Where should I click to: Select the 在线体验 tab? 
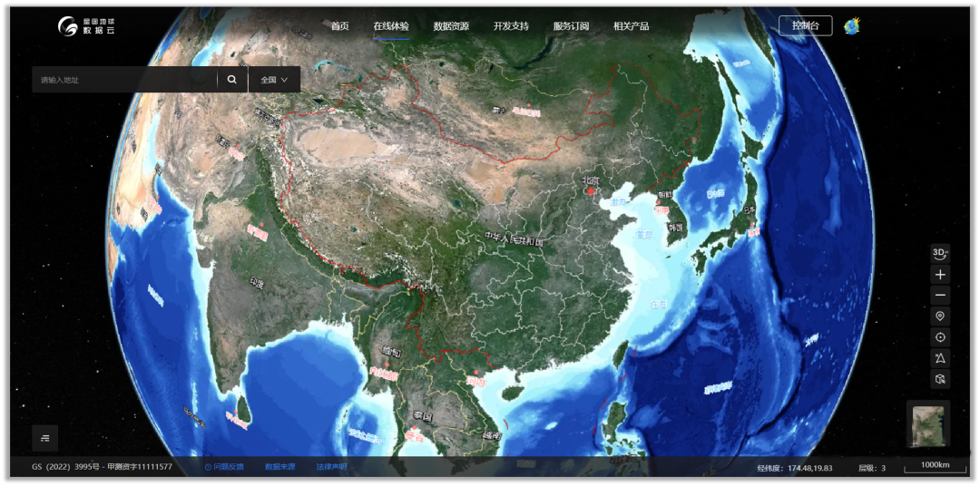click(x=391, y=26)
